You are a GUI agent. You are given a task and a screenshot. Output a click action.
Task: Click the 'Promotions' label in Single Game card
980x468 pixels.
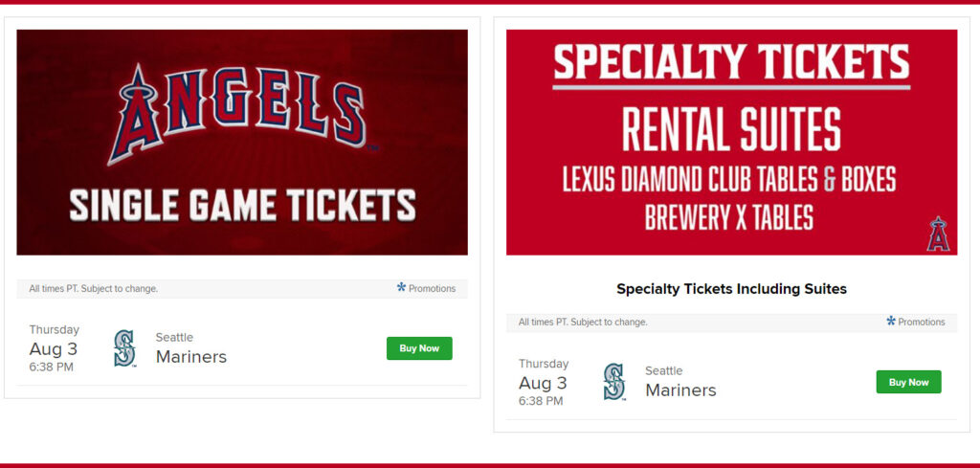[x=433, y=288]
